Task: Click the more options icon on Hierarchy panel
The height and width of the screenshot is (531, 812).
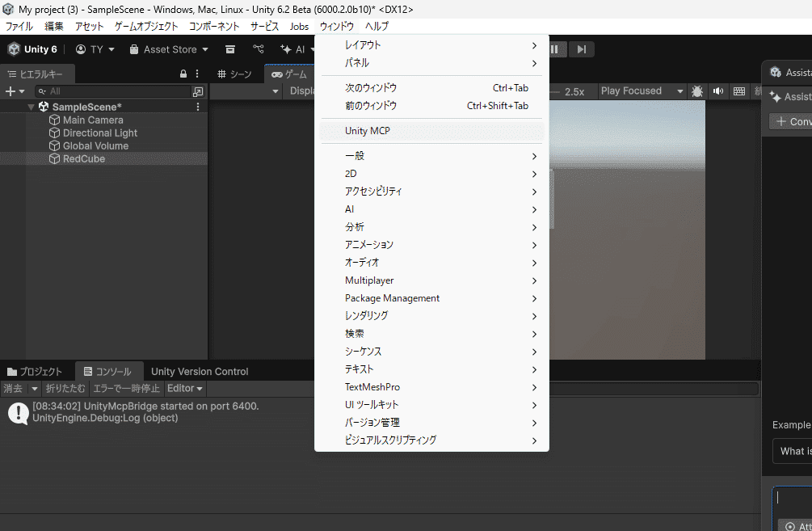Action: (x=196, y=74)
